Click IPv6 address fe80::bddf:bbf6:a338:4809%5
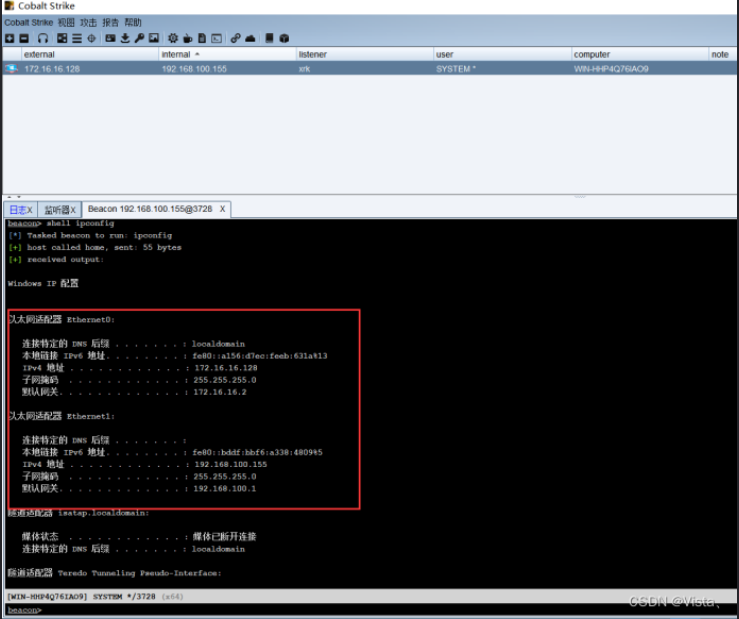The image size is (739, 619). [257, 453]
